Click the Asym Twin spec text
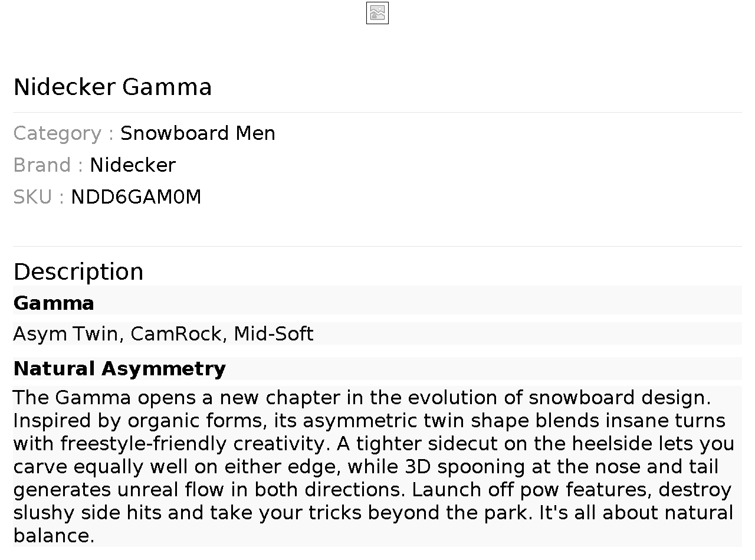 65,334
